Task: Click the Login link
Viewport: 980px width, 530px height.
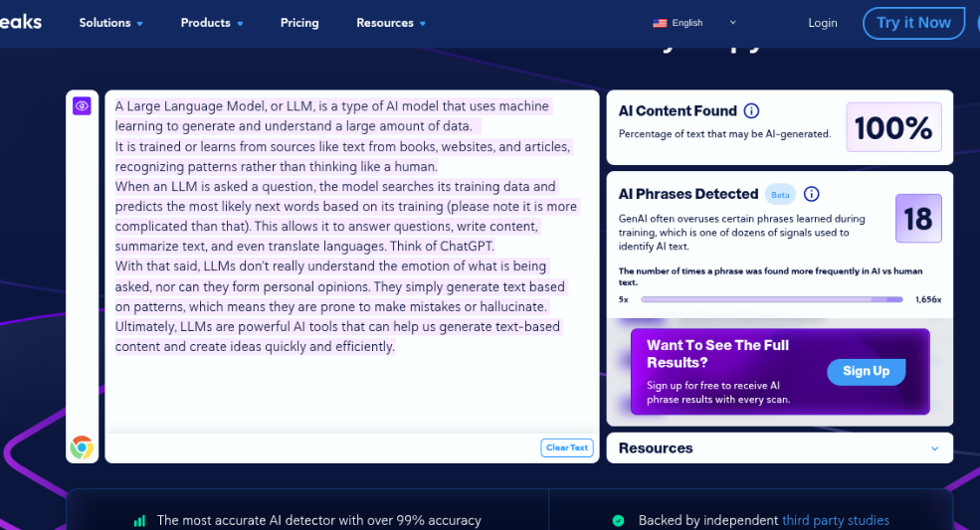Action: [x=823, y=23]
